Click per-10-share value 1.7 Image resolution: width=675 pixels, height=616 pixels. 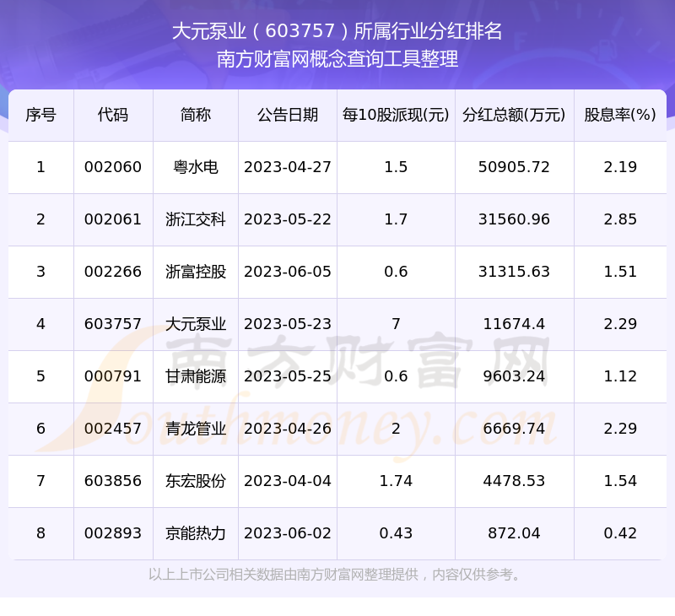(396, 219)
